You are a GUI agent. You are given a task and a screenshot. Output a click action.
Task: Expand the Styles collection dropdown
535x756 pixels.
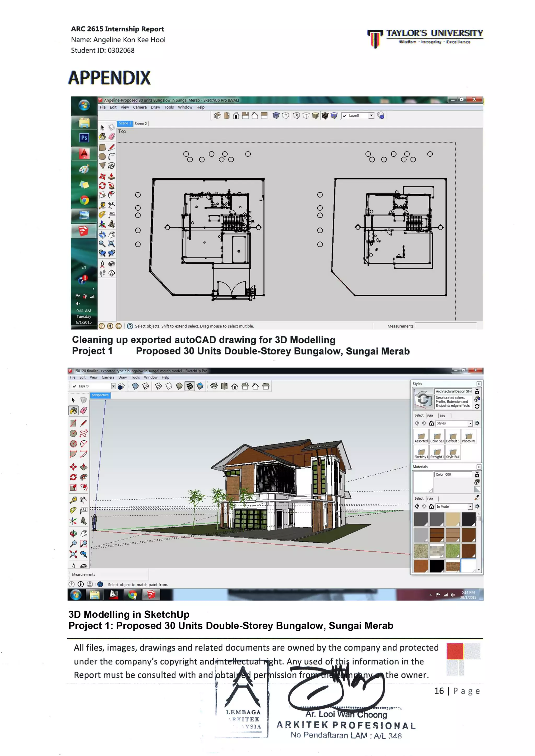click(x=470, y=423)
